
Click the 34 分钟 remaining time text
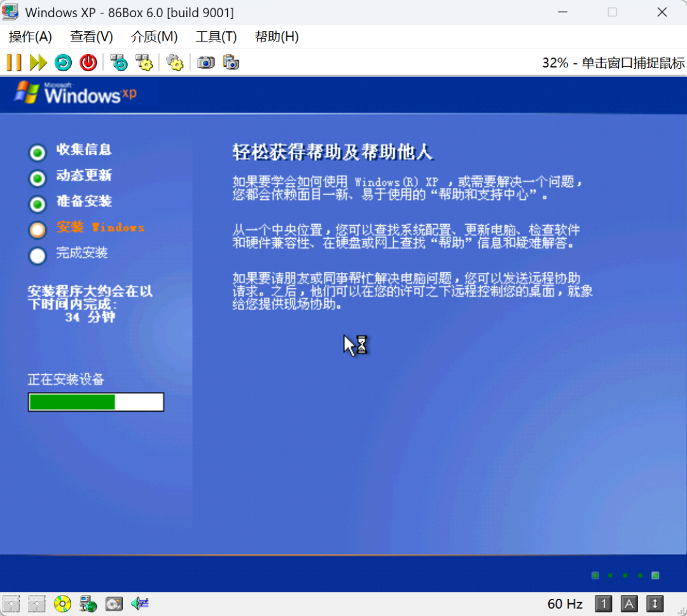90,317
